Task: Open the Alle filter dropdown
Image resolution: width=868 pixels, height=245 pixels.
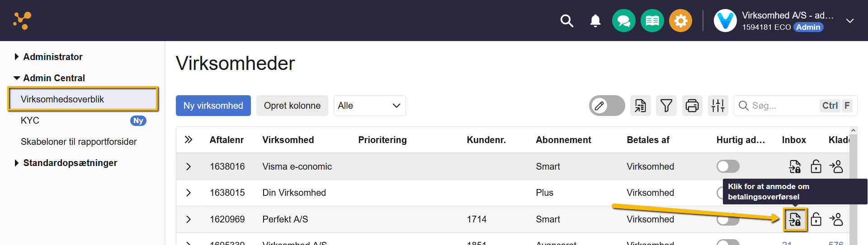Action: coord(369,106)
